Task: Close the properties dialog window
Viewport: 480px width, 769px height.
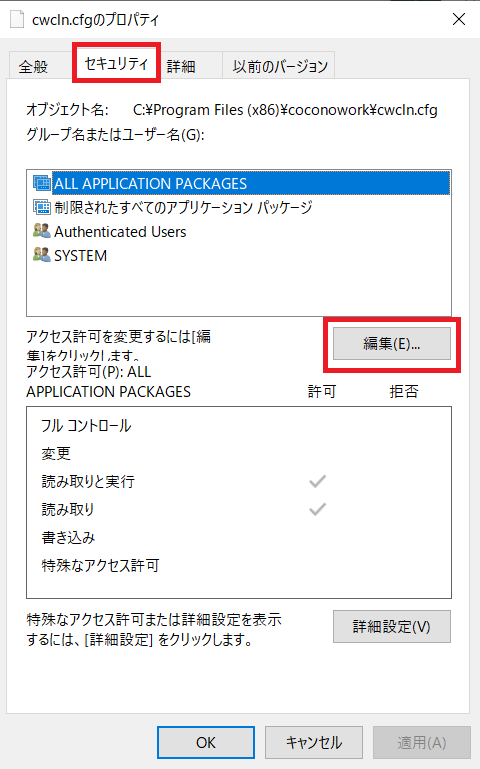Action: [459, 19]
